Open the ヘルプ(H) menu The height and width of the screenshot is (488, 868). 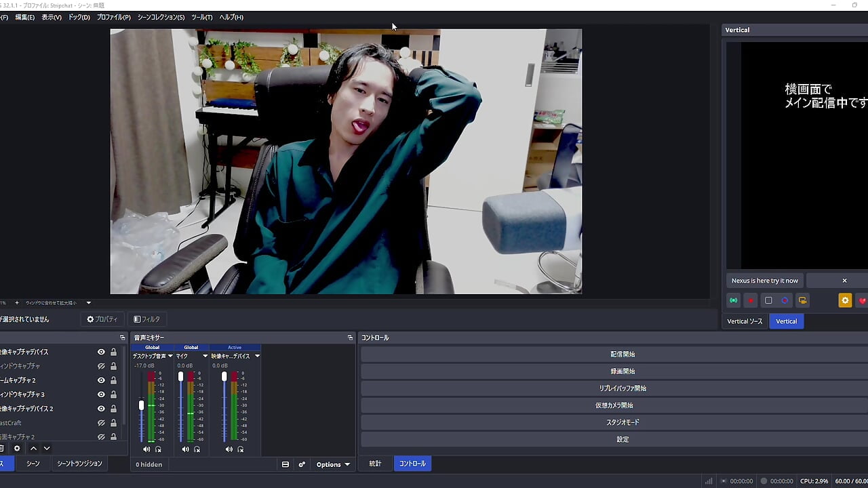231,17
